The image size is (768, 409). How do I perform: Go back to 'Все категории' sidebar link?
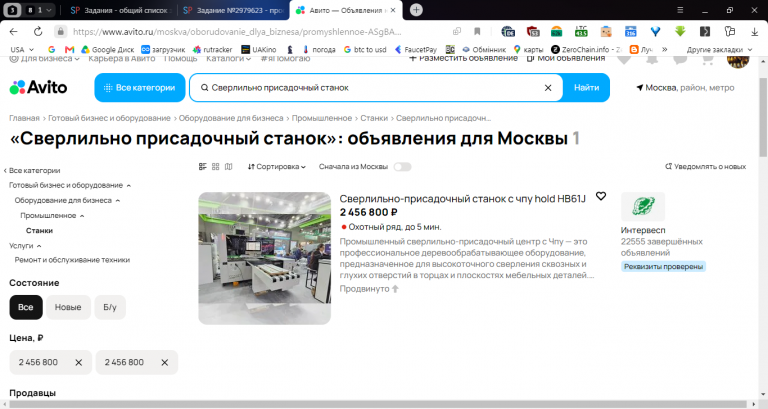(x=32, y=170)
